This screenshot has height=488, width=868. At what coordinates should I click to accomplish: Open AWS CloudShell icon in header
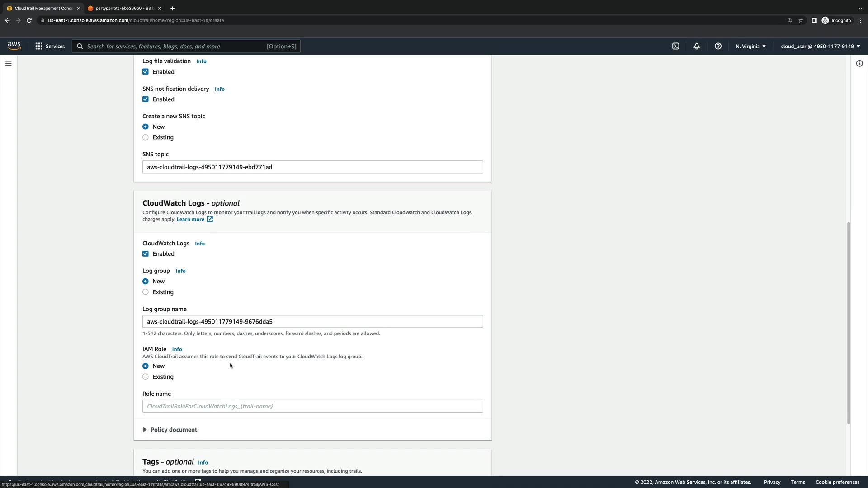(x=675, y=46)
